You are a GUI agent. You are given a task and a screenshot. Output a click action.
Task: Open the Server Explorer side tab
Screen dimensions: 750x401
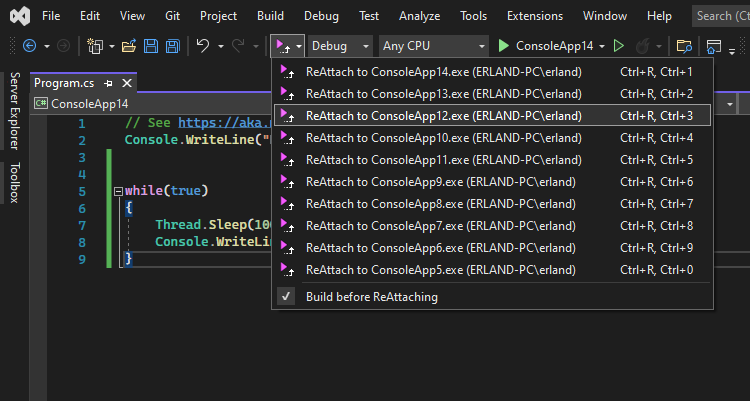pyautogui.click(x=15, y=111)
